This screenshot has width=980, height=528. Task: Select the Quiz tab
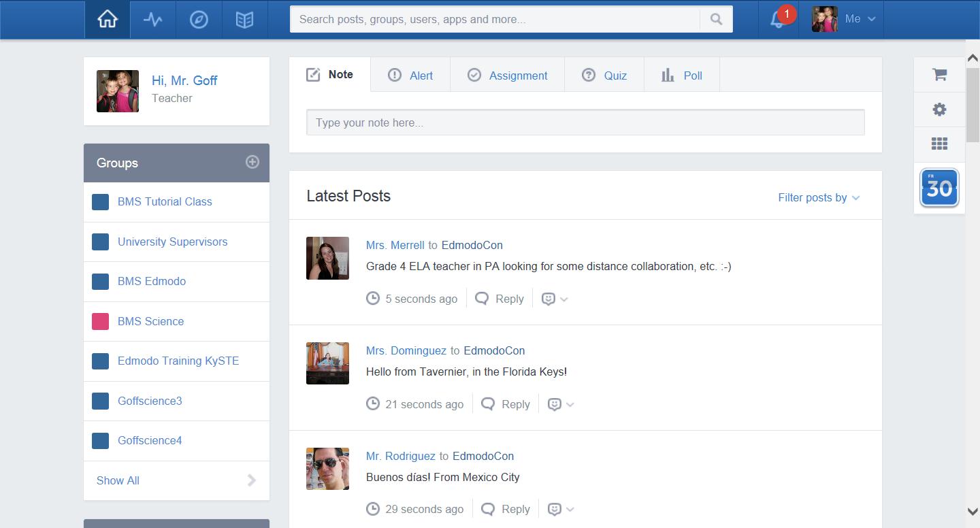(x=604, y=75)
